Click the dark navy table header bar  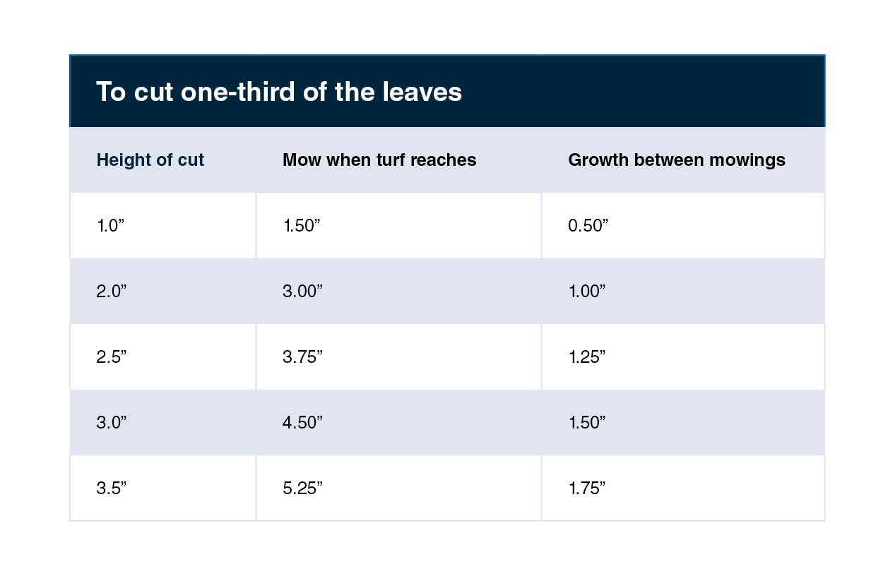click(x=447, y=91)
